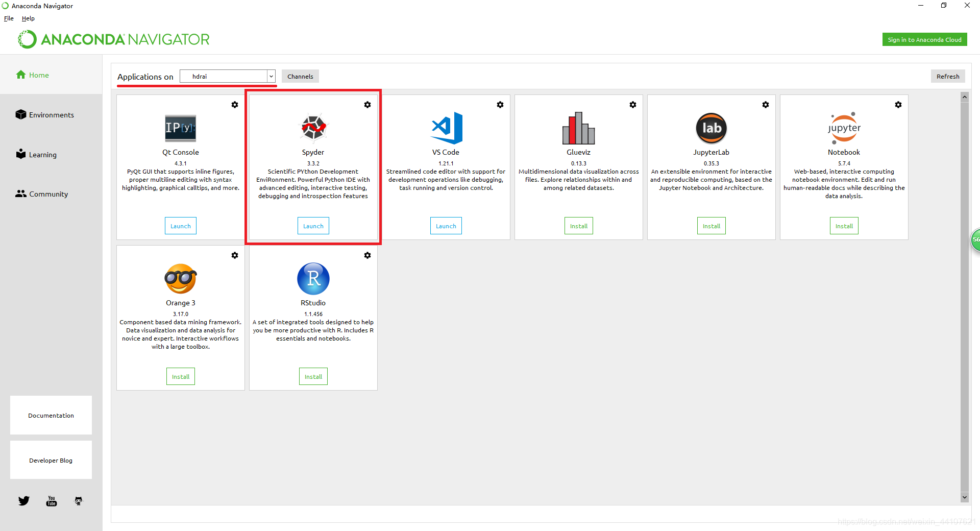Image resolution: width=980 pixels, height=531 pixels.
Task: Click the scrollbar up arrow
Action: tap(965, 97)
